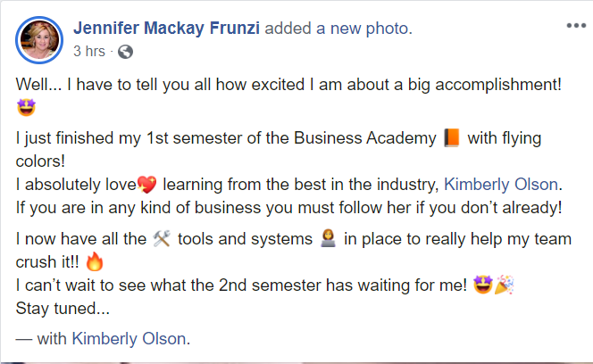This screenshot has height=364, width=593.
Task: Click the 'If you are in any kind of business' sentence
Action: coord(289,209)
